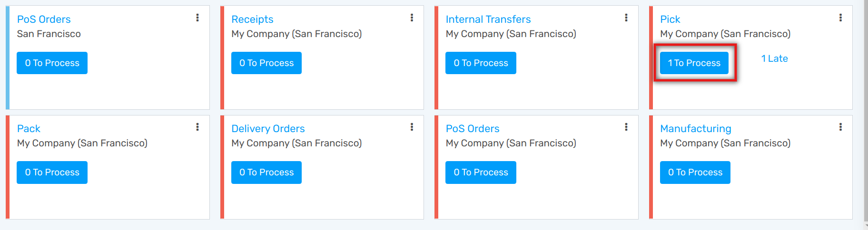Open kebab menu on My Company PoS Orders card
This screenshot has height=230, width=868.
(626, 127)
